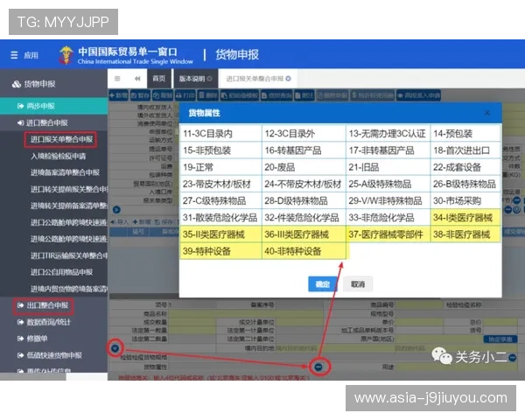Click the 复制 toolbar button
Screen dimensions: 525x420
coord(163,95)
